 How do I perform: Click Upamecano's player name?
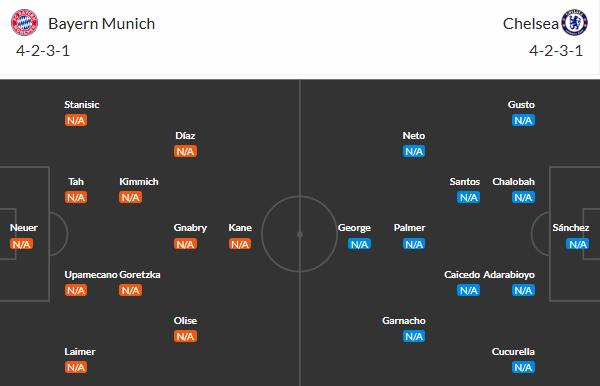click(91, 275)
